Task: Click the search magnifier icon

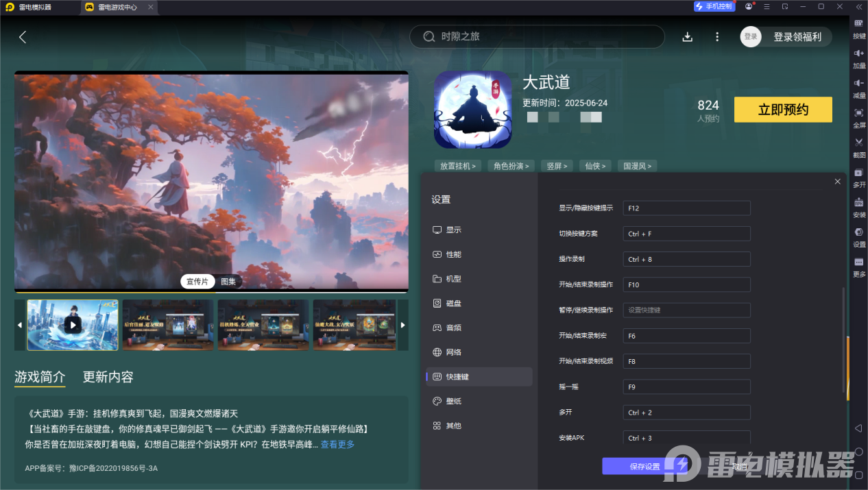Action: [x=429, y=36]
